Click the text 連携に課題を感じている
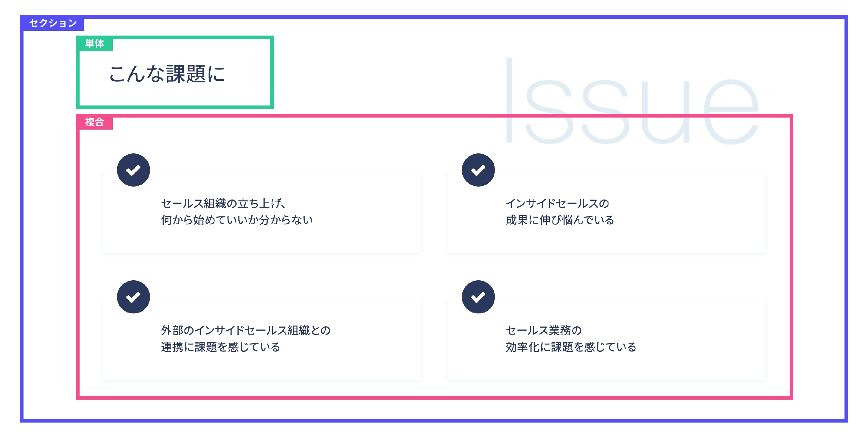The height and width of the screenshot is (434, 868). (x=220, y=347)
